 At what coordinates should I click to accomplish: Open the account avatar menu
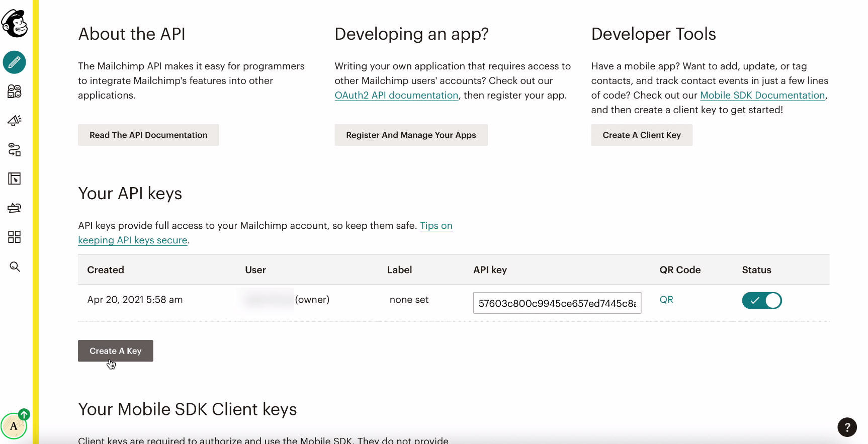[14, 426]
